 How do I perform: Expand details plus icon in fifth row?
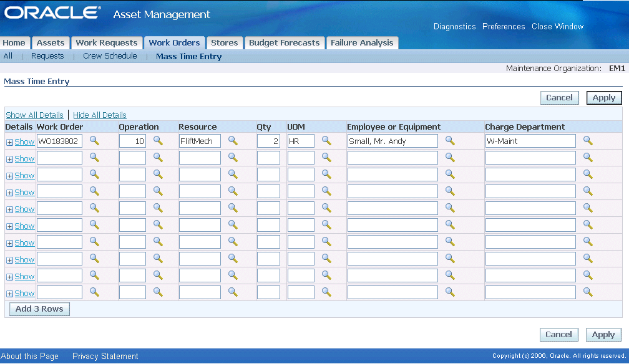coord(9,209)
